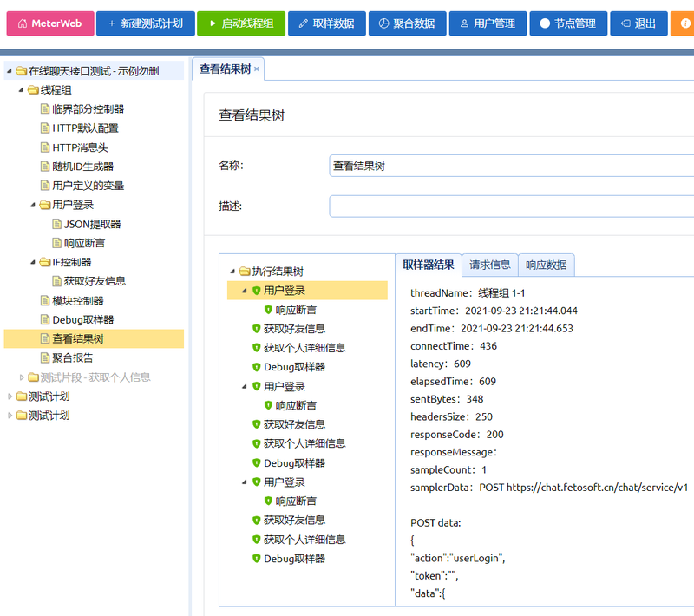Collapse the IF控制器 folder arrow
The width and height of the screenshot is (694, 616).
tap(33, 262)
